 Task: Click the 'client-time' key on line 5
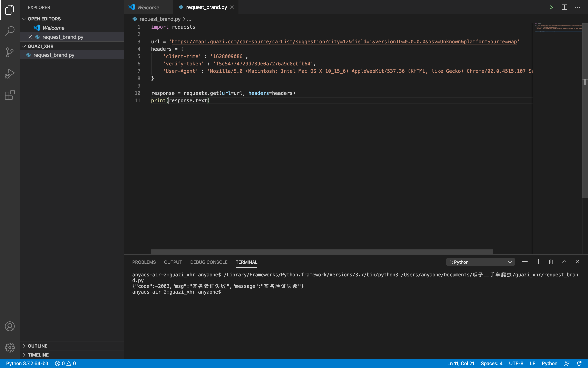click(x=182, y=56)
